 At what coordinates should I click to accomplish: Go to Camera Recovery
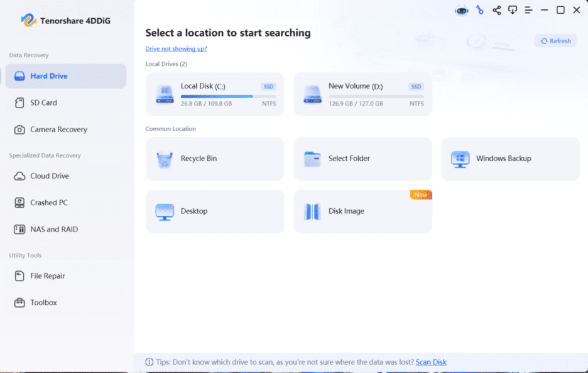[x=66, y=129]
